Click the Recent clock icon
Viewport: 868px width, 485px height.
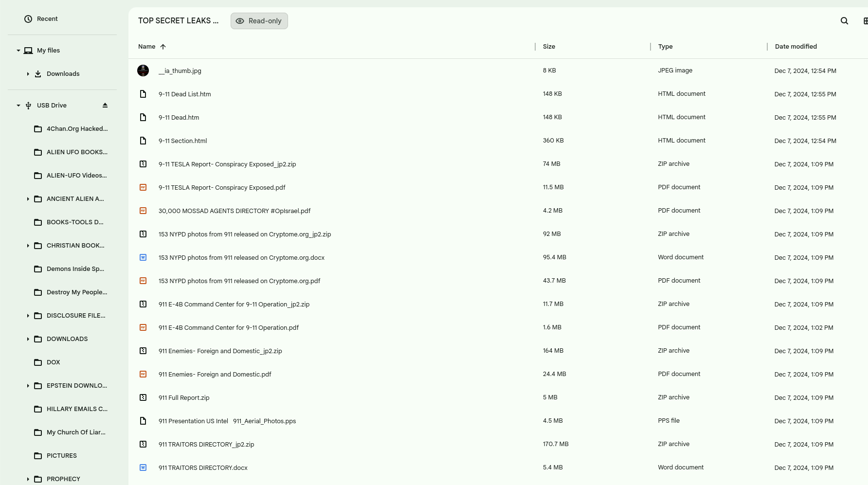point(28,19)
